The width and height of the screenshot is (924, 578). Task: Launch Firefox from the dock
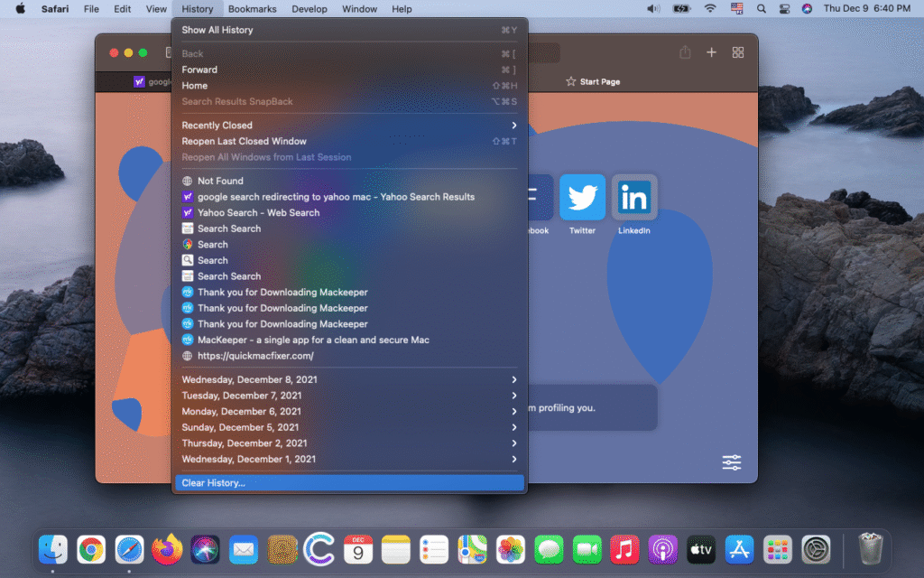tap(167, 548)
